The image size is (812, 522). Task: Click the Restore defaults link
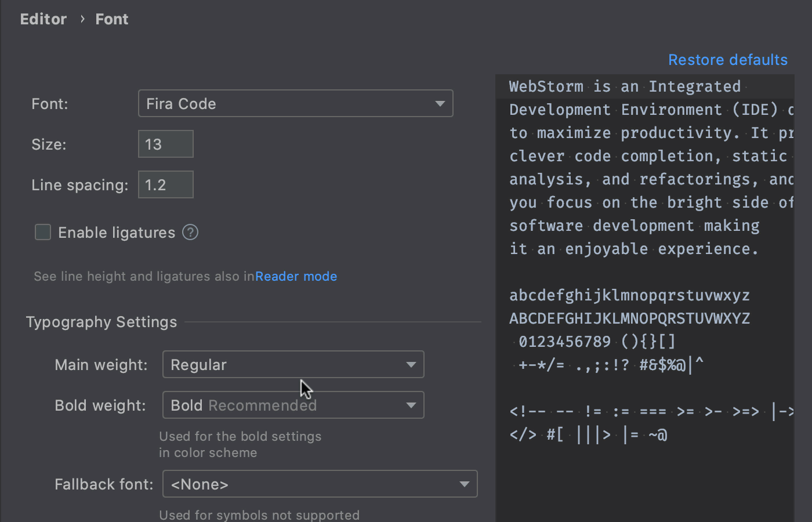(728, 59)
